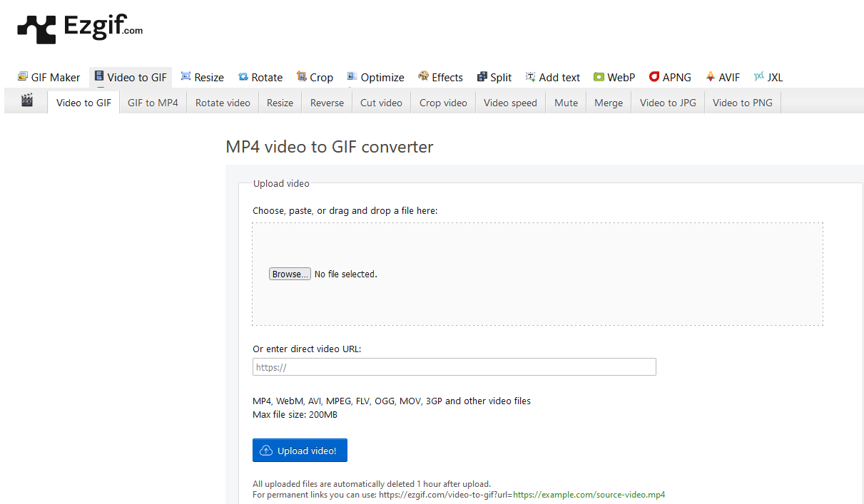Click the clapperboard video tools icon
Image resolution: width=864 pixels, height=504 pixels.
coord(27,101)
